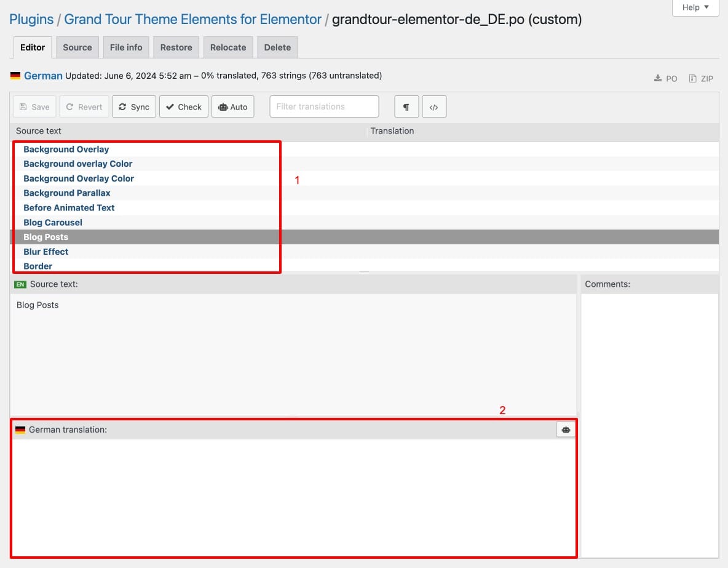Open the Source tab

77,47
